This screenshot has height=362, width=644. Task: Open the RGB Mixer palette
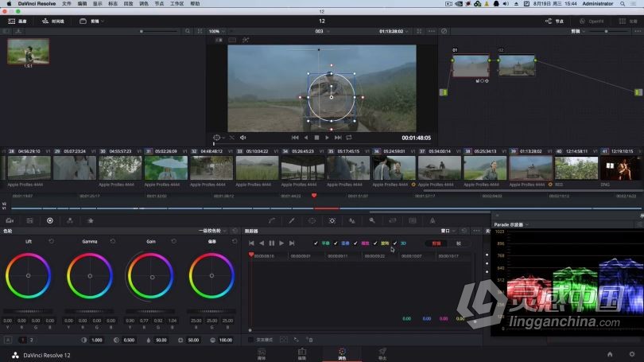click(x=70, y=220)
